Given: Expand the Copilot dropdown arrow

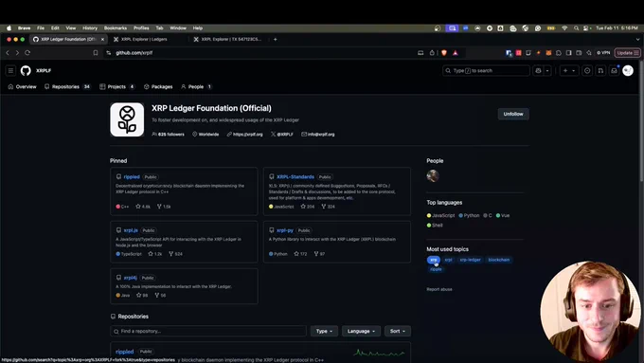Looking at the screenshot, I should [x=547, y=71].
